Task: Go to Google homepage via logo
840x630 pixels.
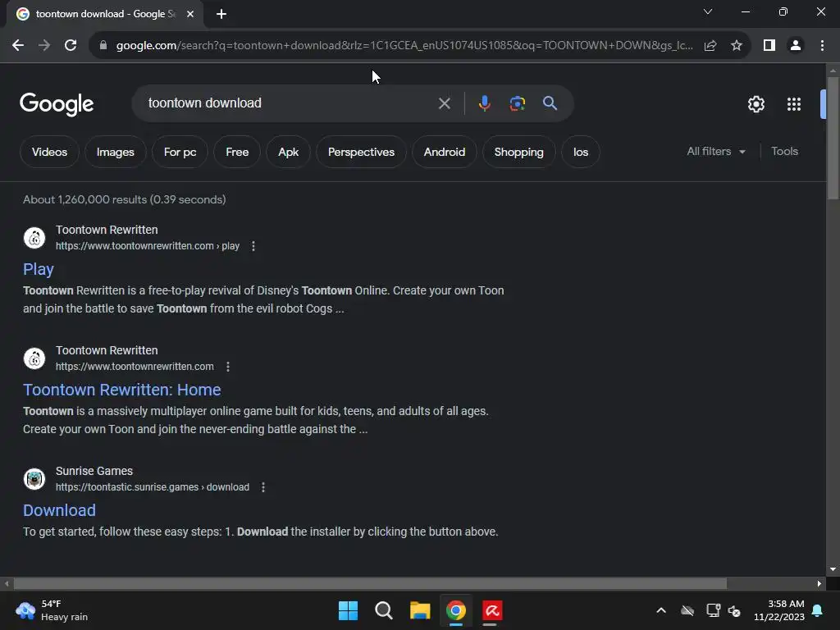Action: pyautogui.click(x=57, y=104)
